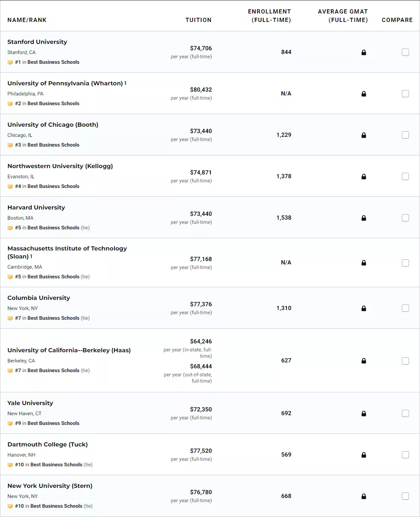Click the rank badge icon beside Stanford's #1

click(x=10, y=62)
